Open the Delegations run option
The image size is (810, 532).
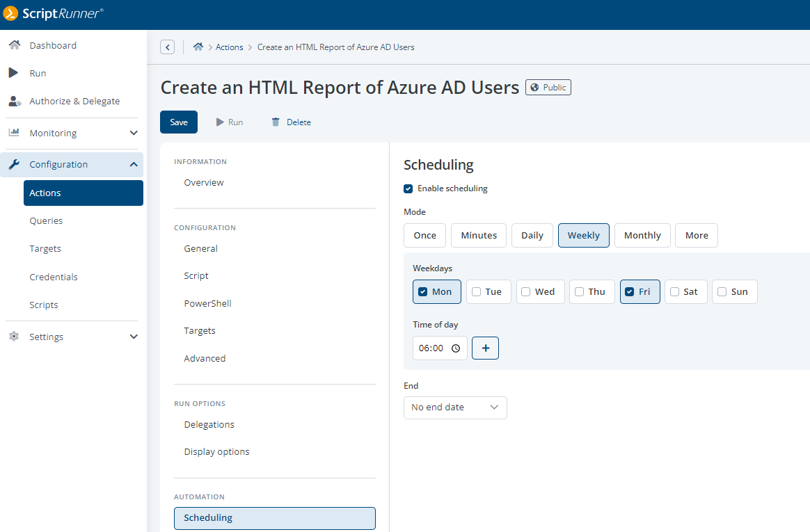(x=209, y=425)
